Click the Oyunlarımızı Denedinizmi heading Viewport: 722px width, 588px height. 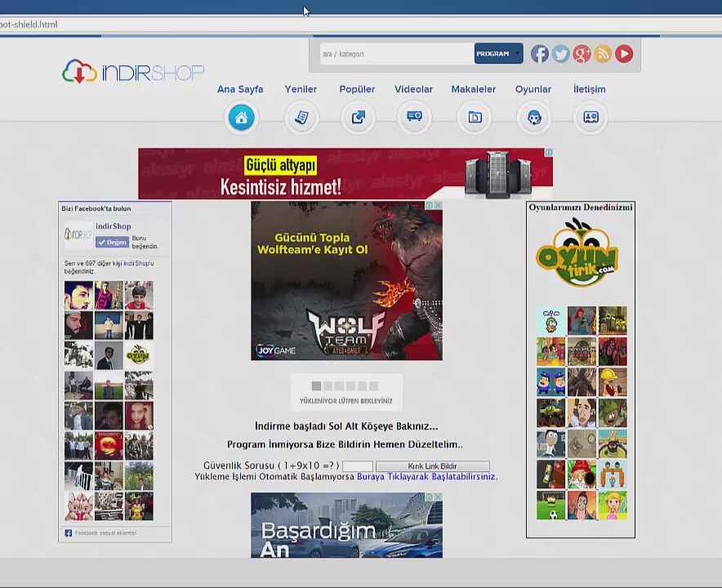pos(581,207)
